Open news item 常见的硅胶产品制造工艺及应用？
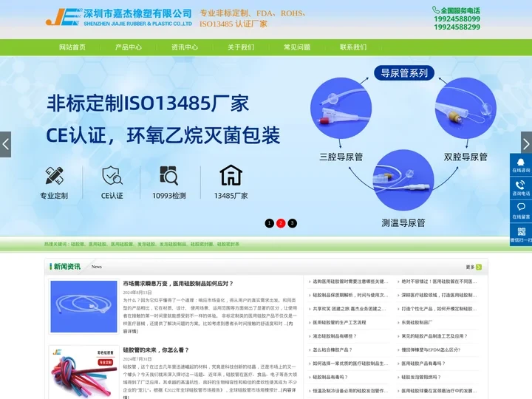The height and width of the screenshot is (399, 532). tap(434, 336)
